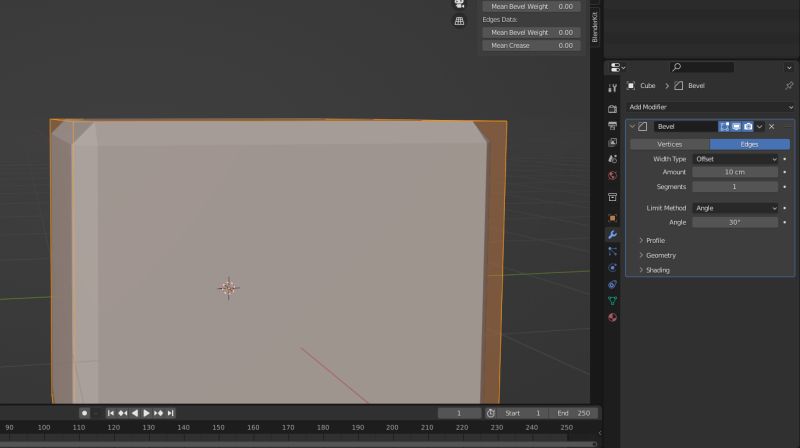
Task: Open the Add Modifier dropdown
Action: click(710, 107)
